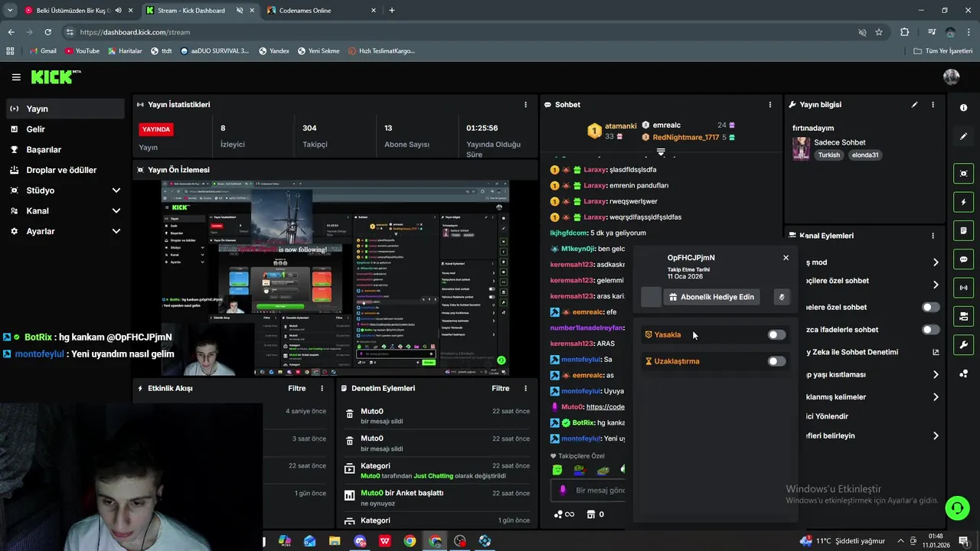Open the Kick logo home link

click(x=55, y=77)
